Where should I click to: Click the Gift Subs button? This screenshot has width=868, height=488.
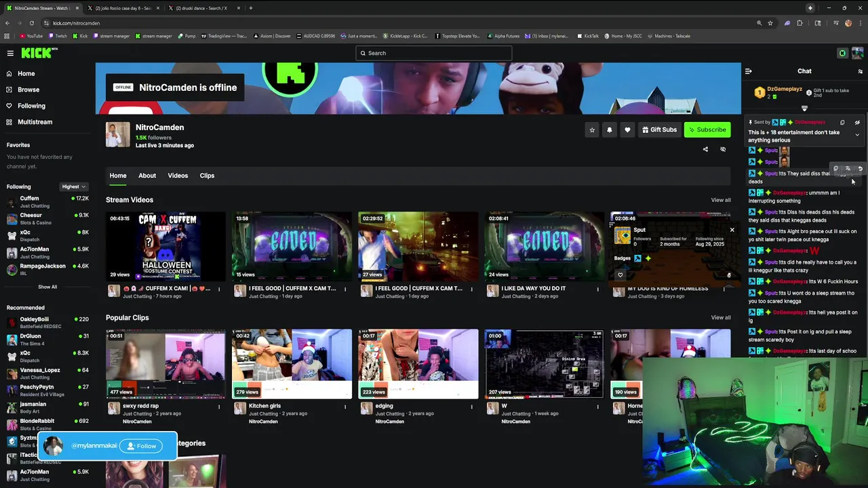[x=659, y=129]
